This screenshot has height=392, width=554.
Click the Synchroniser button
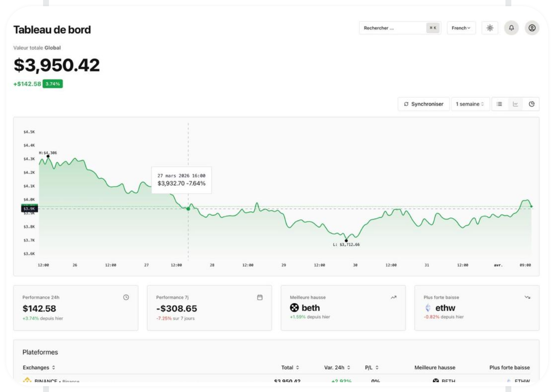[x=424, y=104]
